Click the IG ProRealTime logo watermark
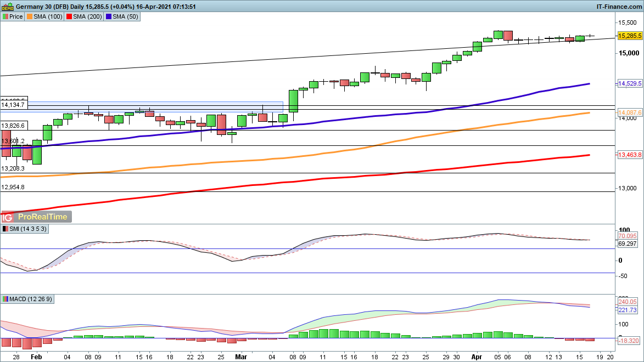Screen dimensions: 644x362 [37, 217]
